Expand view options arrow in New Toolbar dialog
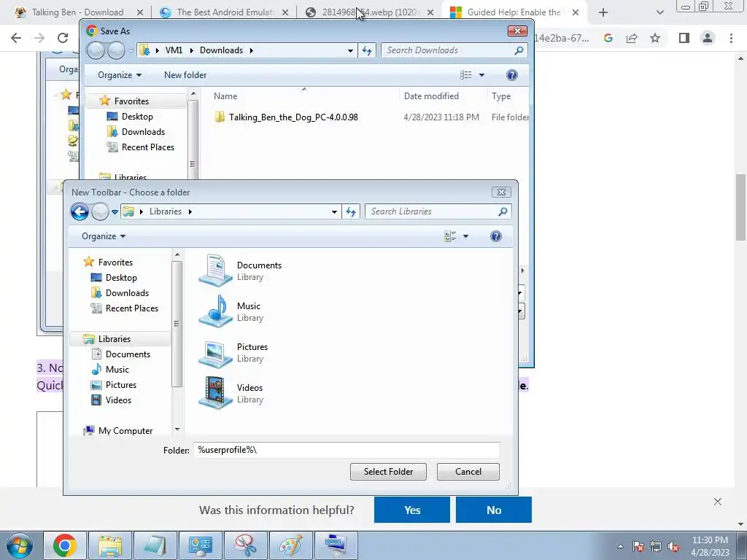 pyautogui.click(x=466, y=236)
